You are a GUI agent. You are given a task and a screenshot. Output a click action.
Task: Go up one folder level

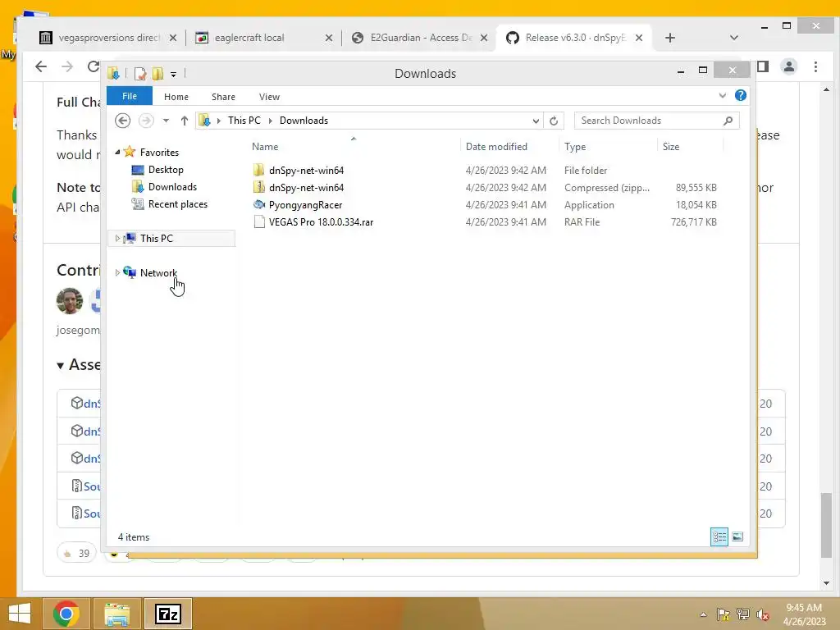[185, 121]
